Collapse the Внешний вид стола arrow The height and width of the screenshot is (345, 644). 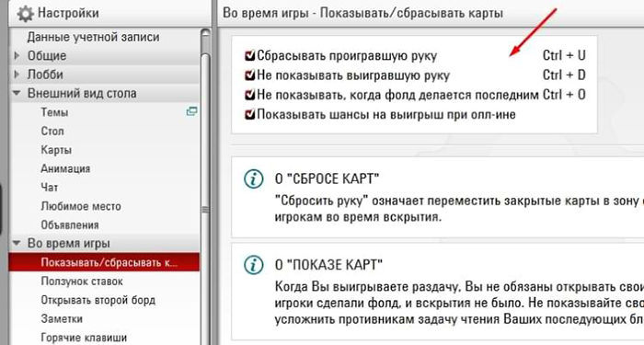17,93
